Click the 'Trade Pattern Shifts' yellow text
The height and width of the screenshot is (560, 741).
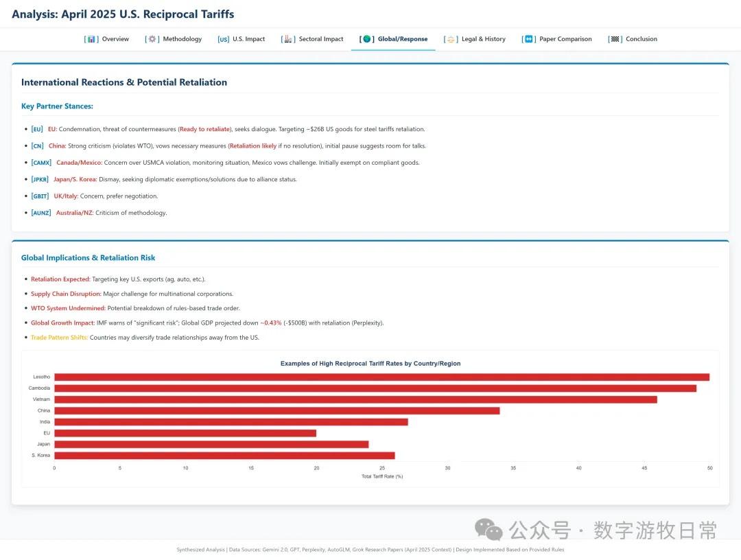(x=59, y=338)
